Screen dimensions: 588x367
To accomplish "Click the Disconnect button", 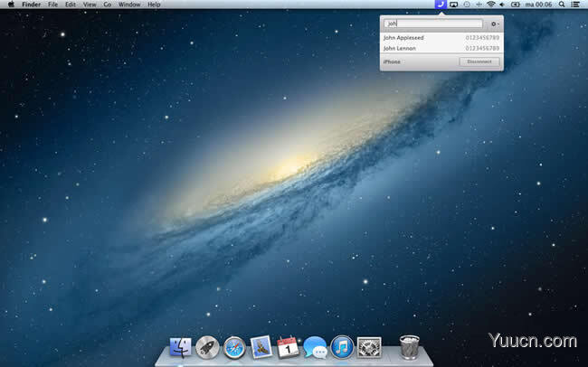I will (x=479, y=61).
